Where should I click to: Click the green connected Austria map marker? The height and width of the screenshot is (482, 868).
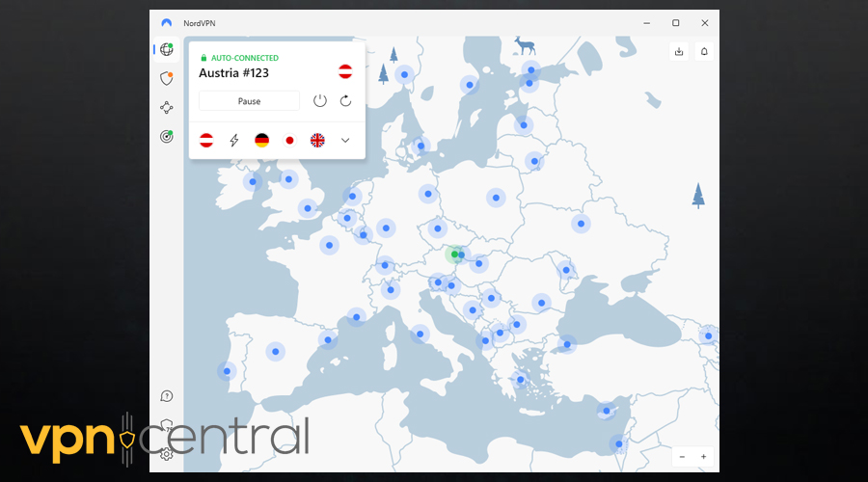454,254
